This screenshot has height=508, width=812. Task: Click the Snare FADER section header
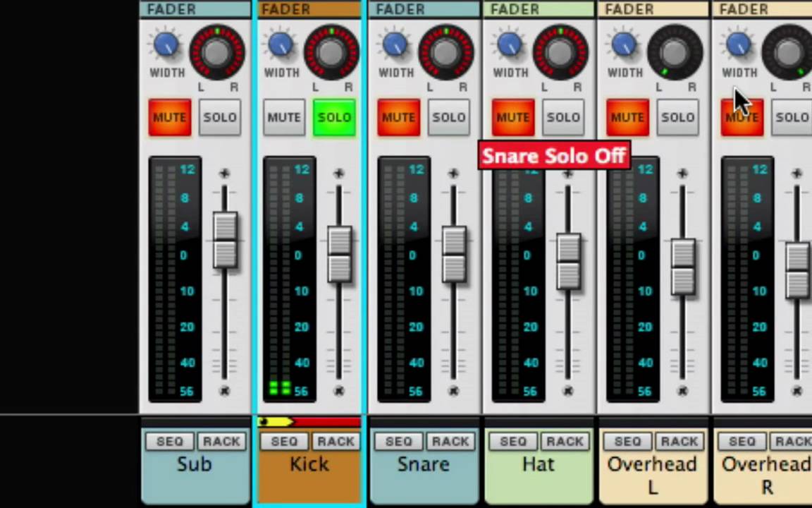[424, 8]
